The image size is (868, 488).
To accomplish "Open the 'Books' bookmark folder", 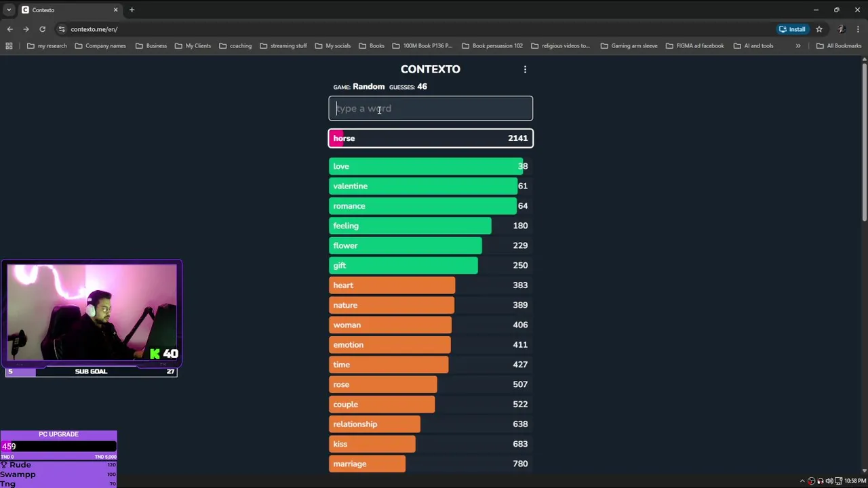I will [372, 46].
